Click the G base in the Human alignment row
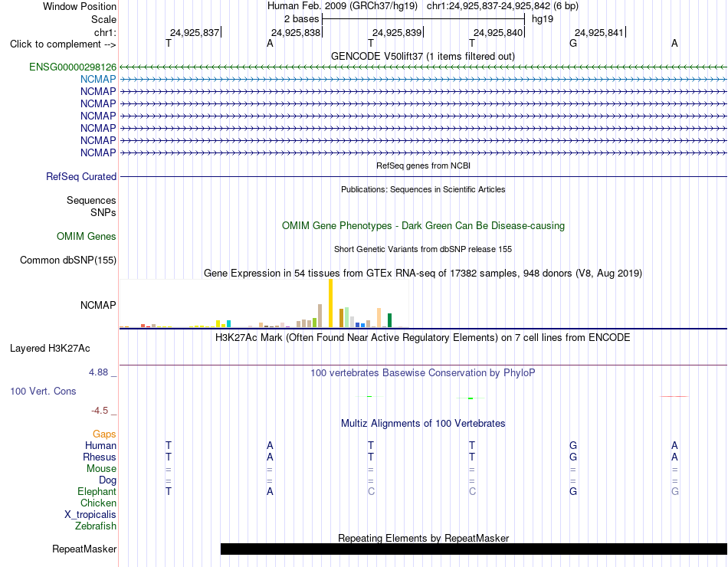This screenshot has height=567, width=728. [x=573, y=445]
